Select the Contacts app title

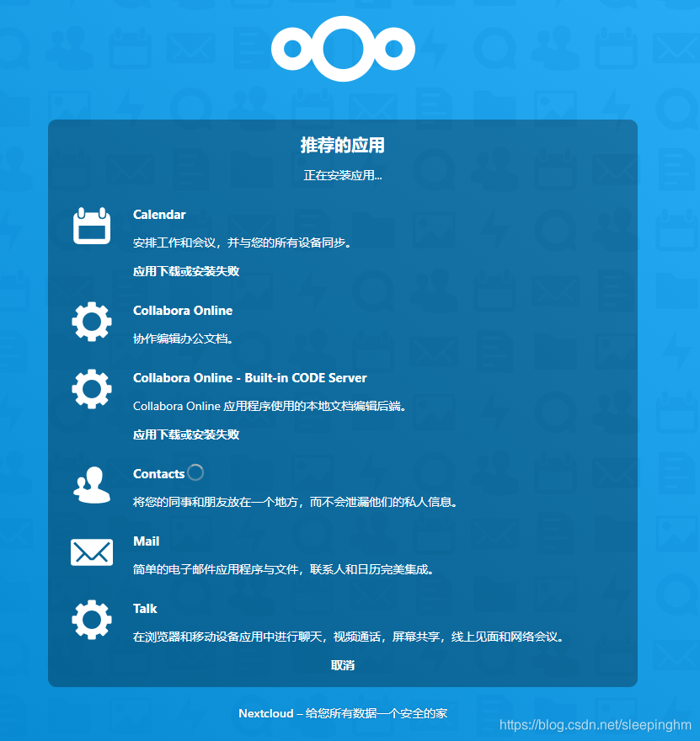point(159,474)
